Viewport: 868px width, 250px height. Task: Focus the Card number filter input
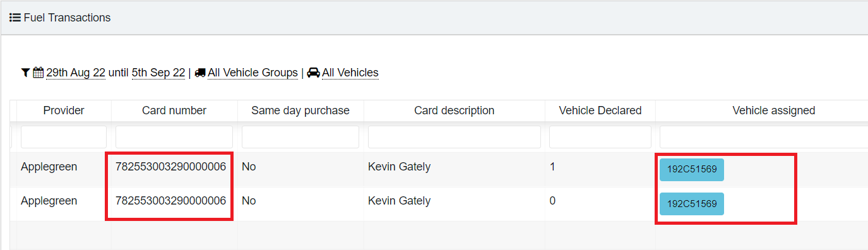(174, 137)
